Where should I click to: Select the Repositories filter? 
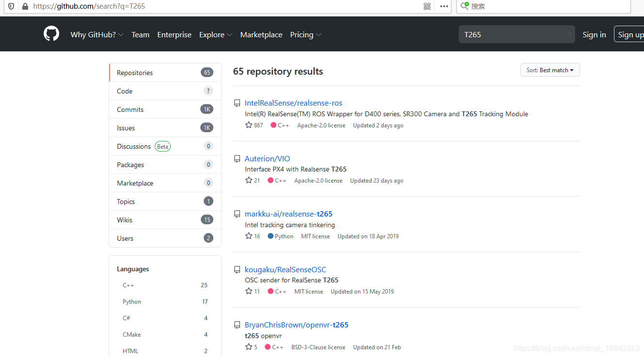(x=165, y=73)
